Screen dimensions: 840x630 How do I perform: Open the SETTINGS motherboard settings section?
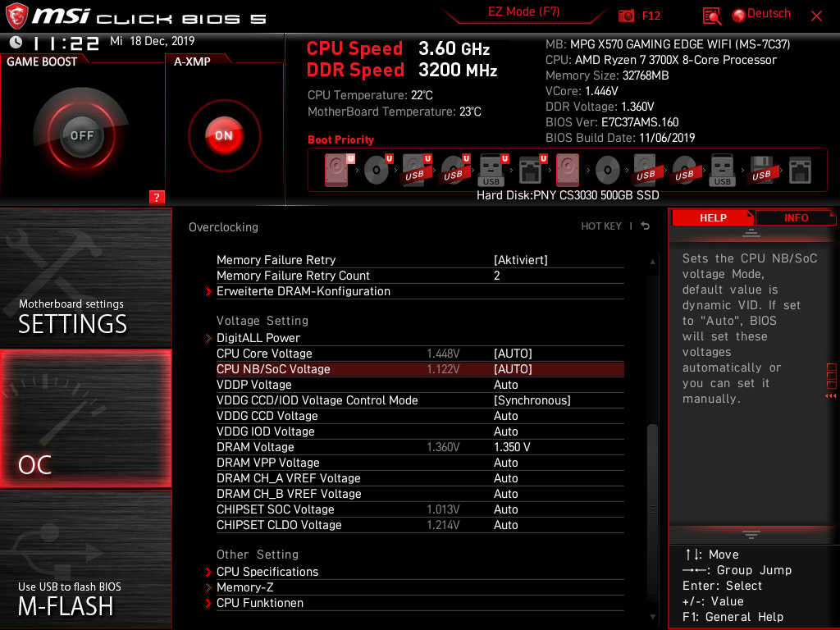tap(85, 277)
